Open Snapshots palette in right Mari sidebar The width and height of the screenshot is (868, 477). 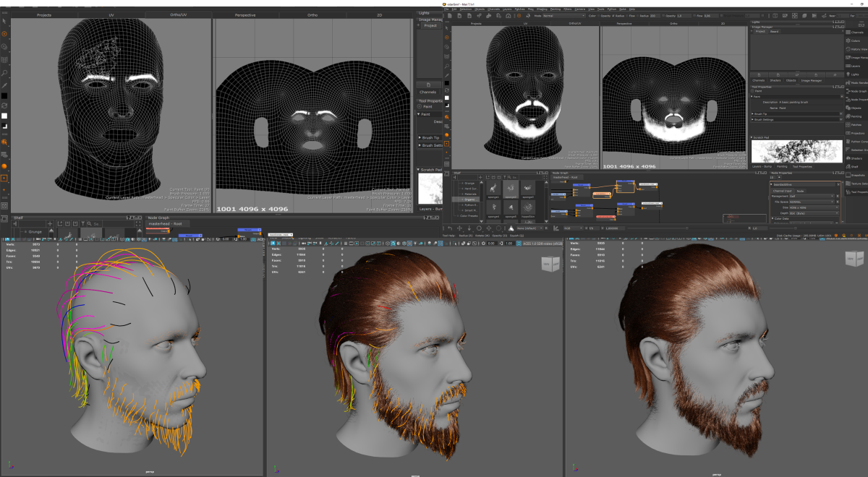click(856, 175)
